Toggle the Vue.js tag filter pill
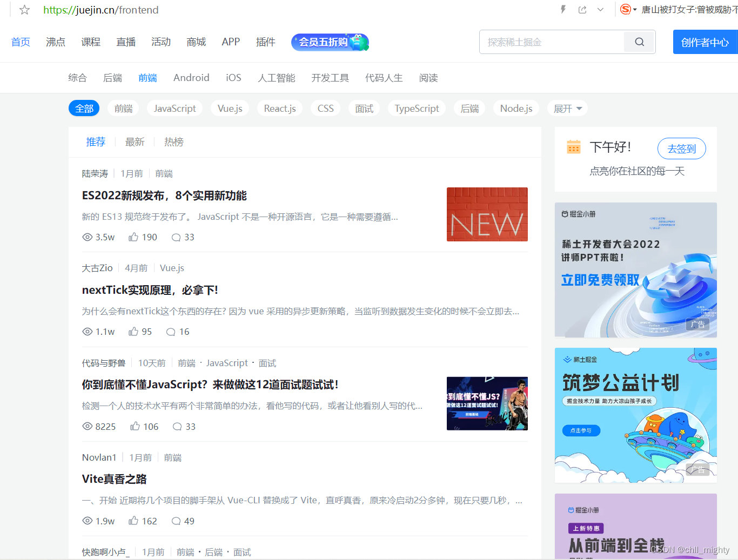This screenshot has width=738, height=560. 230,108
